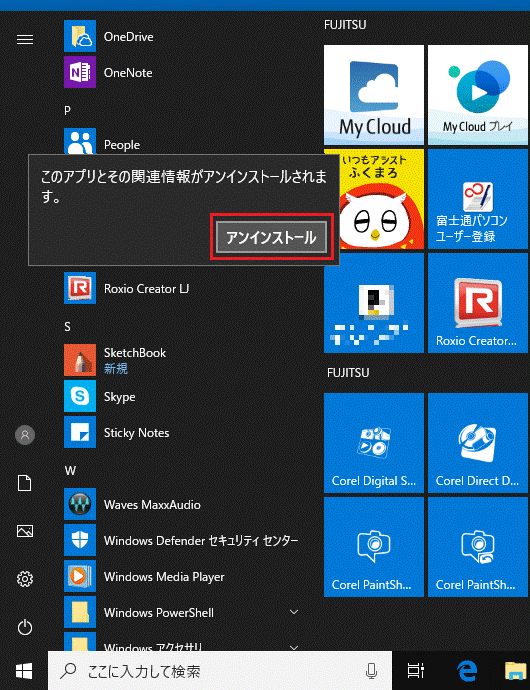Image resolution: width=530 pixels, height=690 pixels.
Task: Click the Windows PowerShell folder icon
Action: (80, 613)
